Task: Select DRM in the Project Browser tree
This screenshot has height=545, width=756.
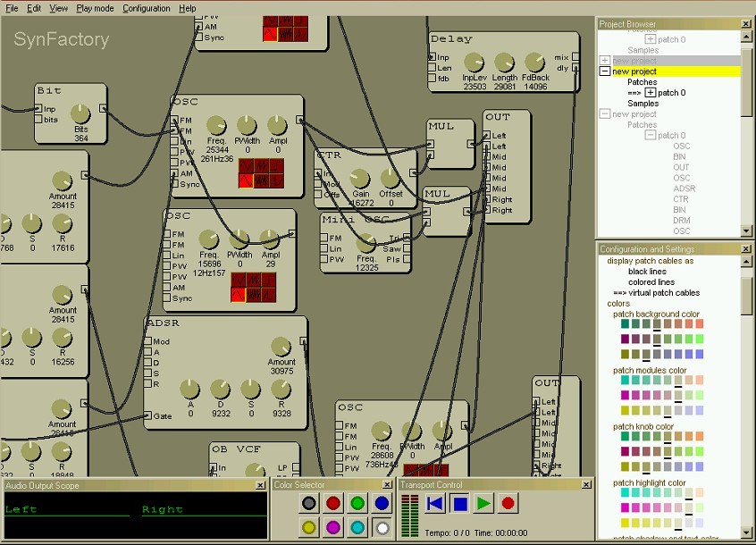Action: (x=681, y=220)
